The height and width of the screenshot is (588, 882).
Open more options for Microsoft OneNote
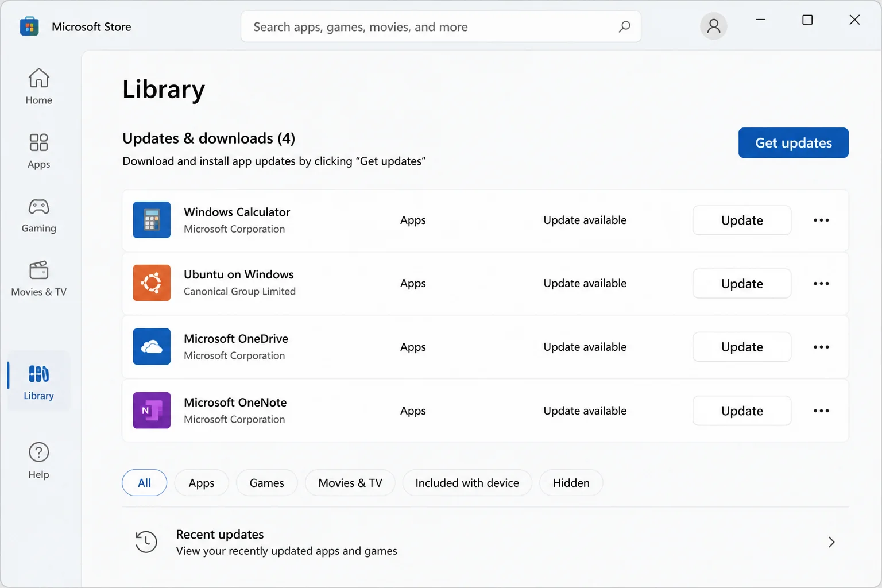pyautogui.click(x=821, y=411)
